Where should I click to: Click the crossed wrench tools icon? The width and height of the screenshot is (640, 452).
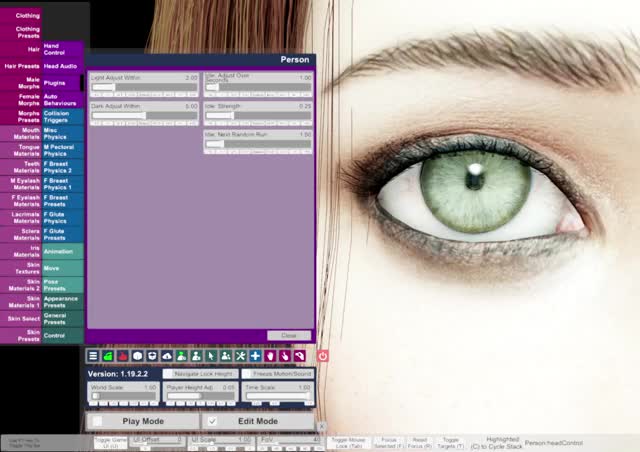coord(240,356)
